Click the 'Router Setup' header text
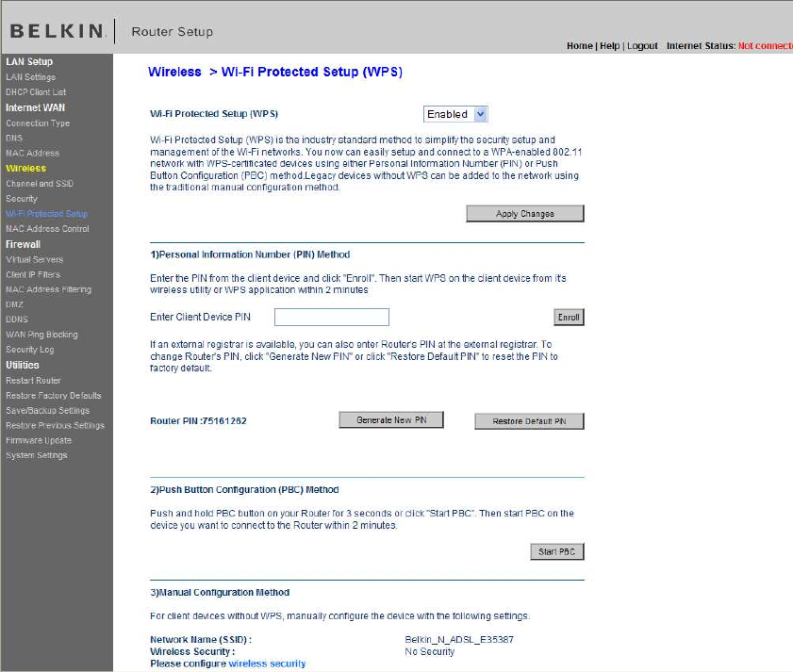793x672 pixels. pos(172,31)
